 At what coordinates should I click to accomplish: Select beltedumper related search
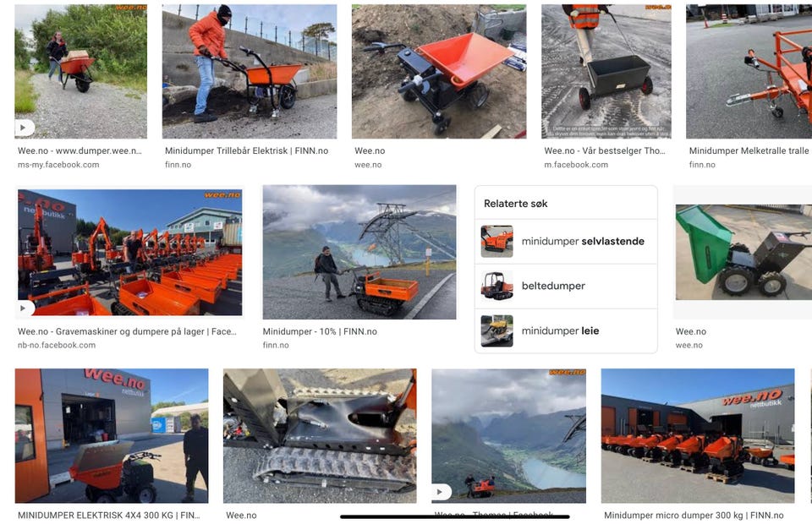point(566,286)
